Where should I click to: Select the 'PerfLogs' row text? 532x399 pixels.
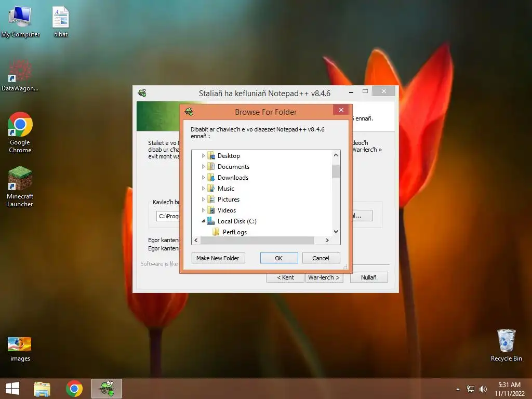(x=234, y=232)
